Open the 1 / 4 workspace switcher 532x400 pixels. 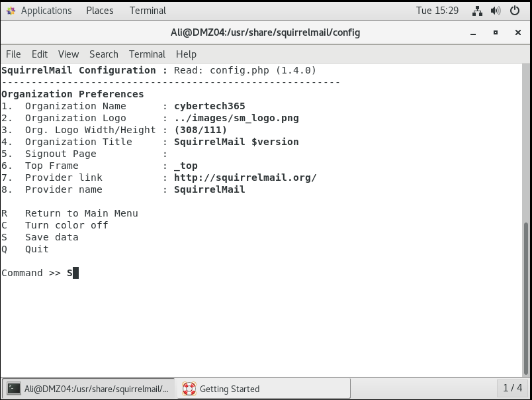pos(512,388)
